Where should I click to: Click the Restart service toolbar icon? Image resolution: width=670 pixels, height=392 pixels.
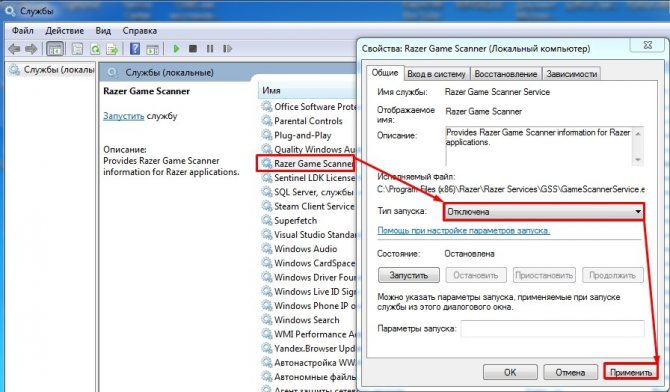(227, 49)
